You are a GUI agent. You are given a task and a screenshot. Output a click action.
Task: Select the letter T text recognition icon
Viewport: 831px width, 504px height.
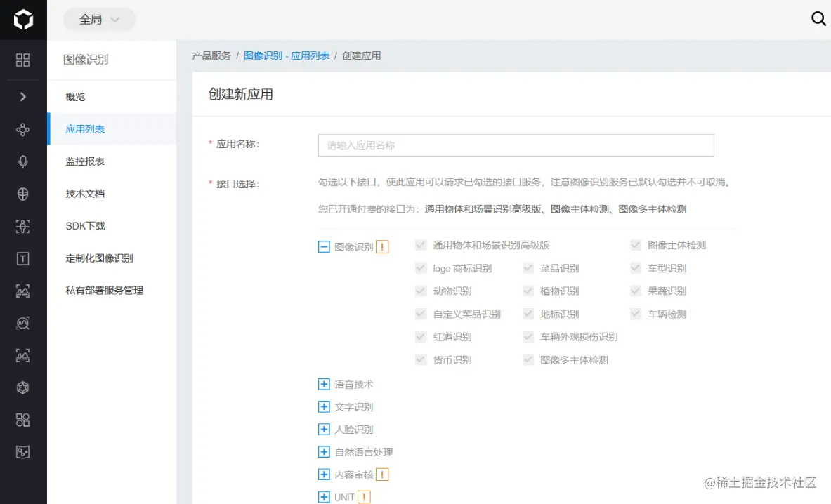coord(23,258)
